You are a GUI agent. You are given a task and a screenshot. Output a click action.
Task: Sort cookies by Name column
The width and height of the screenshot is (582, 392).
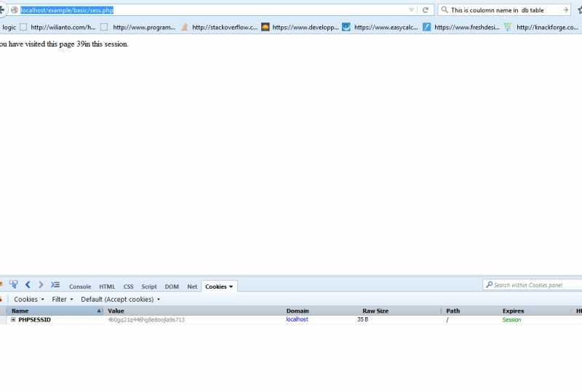(55, 311)
